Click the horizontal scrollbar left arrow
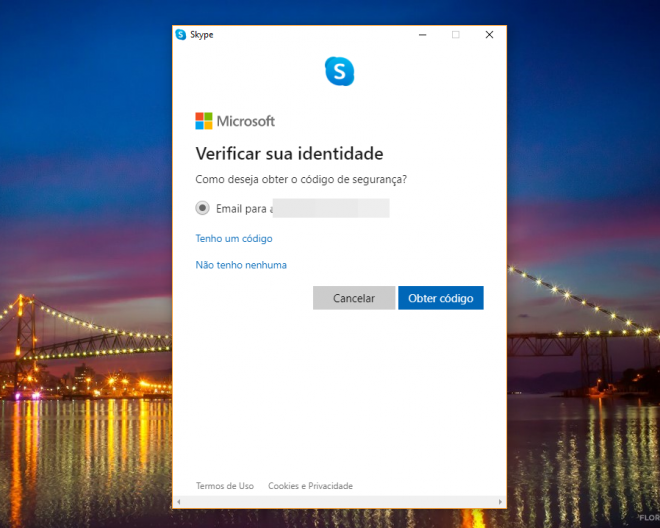The height and width of the screenshot is (528, 660). click(x=179, y=501)
